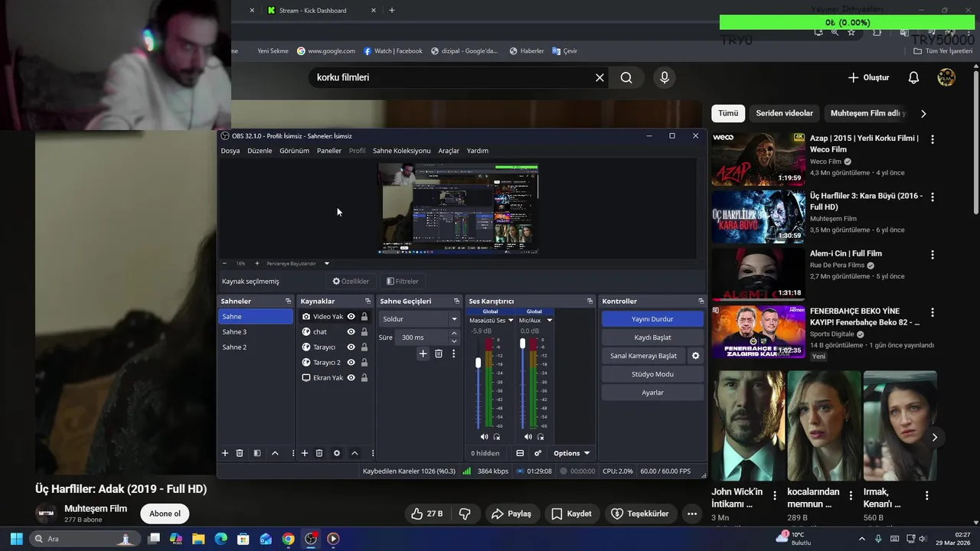The image size is (980, 551).
Task: Mute Masaüstü Ses speaker icon
Action: (x=484, y=437)
